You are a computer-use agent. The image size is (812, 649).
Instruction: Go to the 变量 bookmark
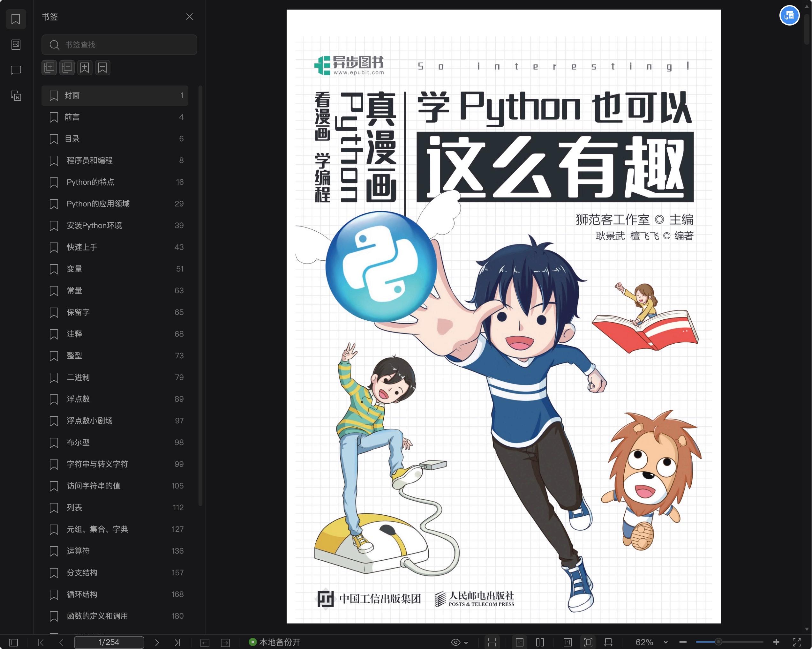click(x=115, y=269)
